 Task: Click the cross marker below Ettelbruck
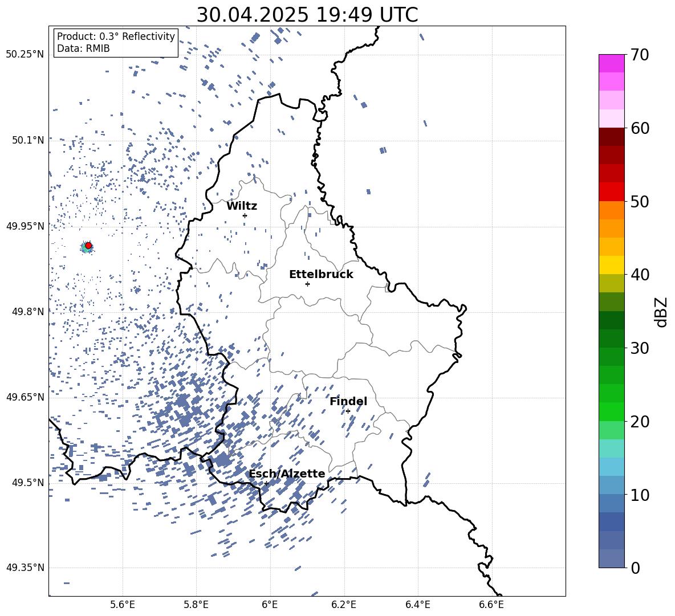307,284
